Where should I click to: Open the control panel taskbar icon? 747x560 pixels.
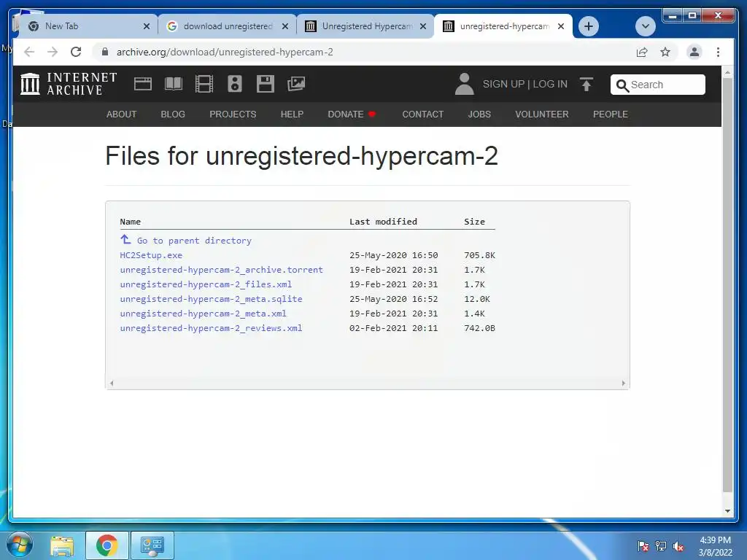click(x=152, y=545)
